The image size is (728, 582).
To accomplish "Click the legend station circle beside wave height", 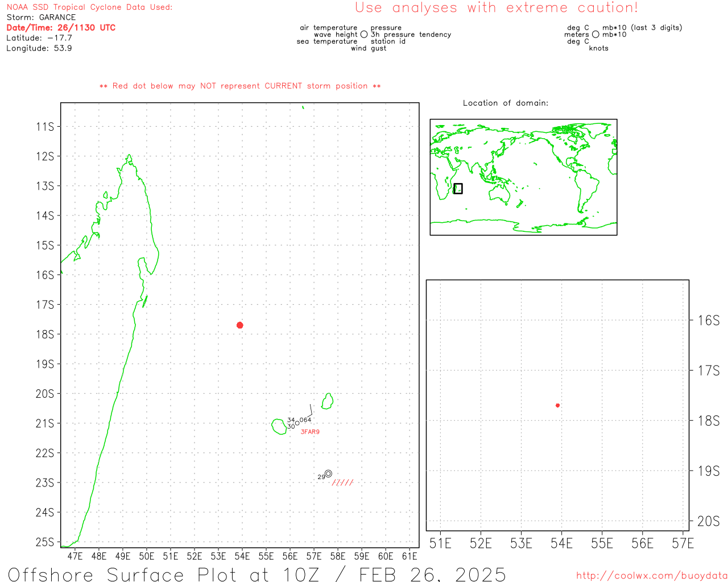I will [364, 35].
